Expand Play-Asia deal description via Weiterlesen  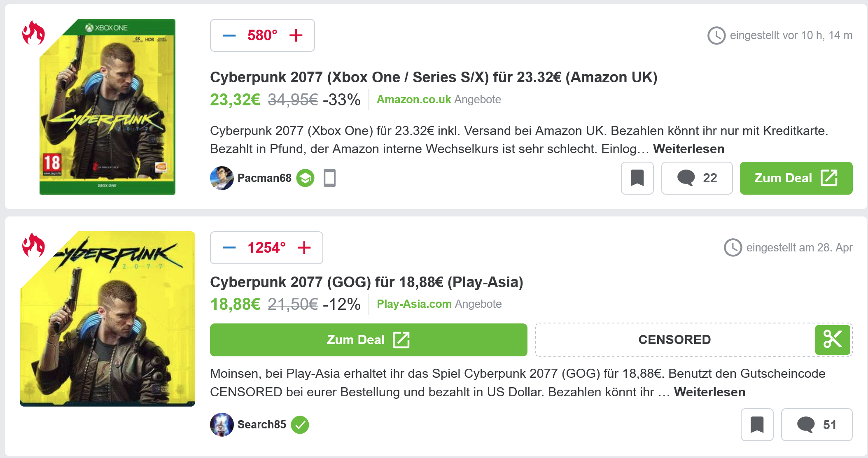click(x=709, y=392)
